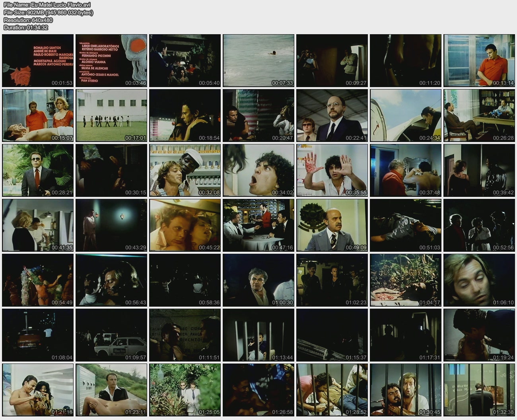
Task: Select the sunglasses man frame at 00:28:21
Action: 38,170
